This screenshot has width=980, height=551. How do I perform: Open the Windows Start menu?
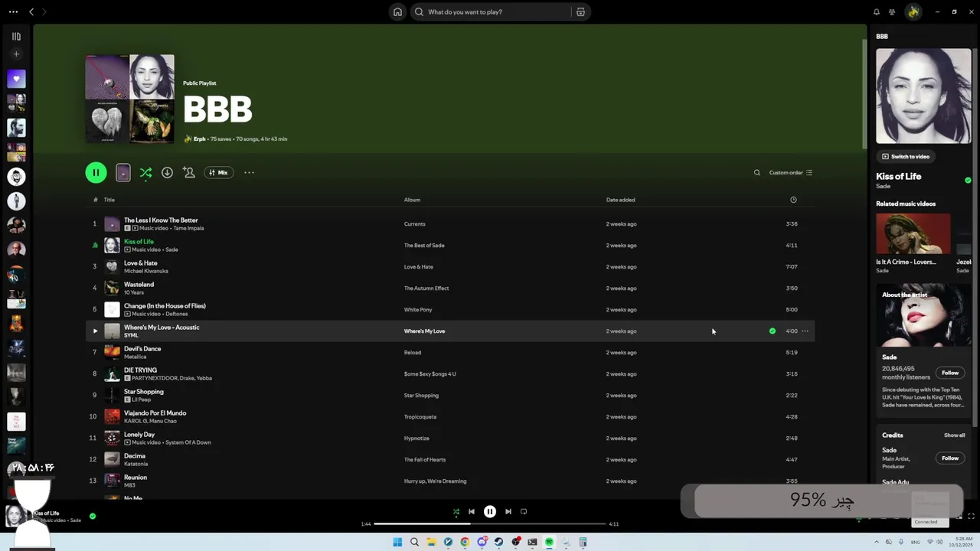397,542
